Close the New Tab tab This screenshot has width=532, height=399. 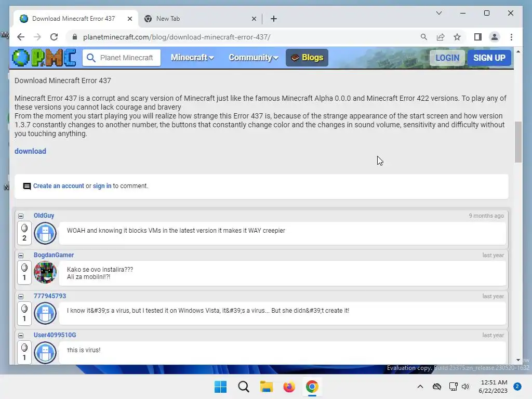coord(254,19)
